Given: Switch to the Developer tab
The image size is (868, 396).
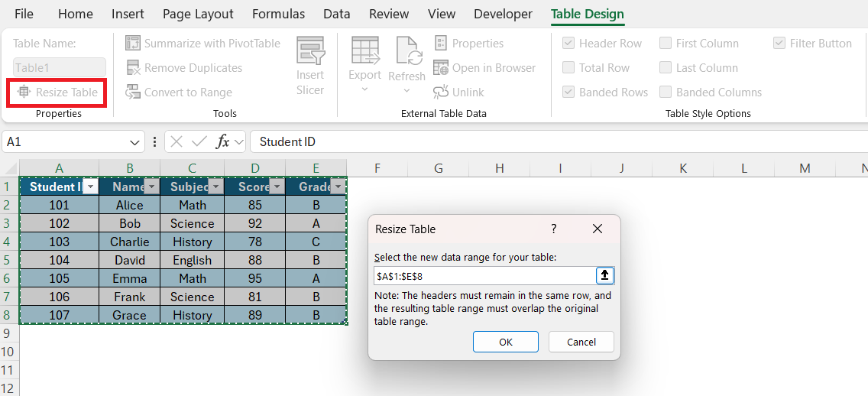Looking at the screenshot, I should pyautogui.click(x=504, y=15).
